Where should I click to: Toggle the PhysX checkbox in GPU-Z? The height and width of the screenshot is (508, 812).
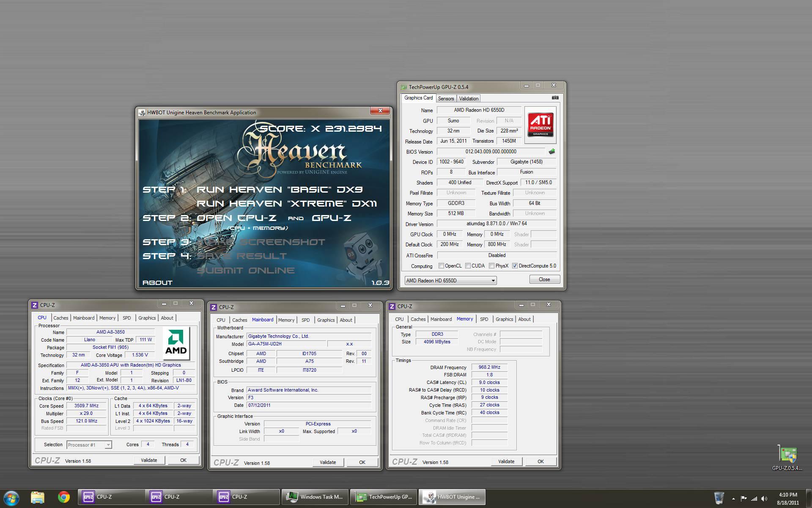491,266
